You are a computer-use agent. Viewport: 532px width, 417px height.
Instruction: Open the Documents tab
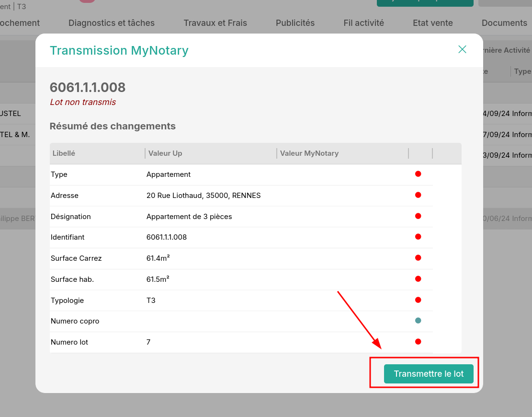(504, 23)
